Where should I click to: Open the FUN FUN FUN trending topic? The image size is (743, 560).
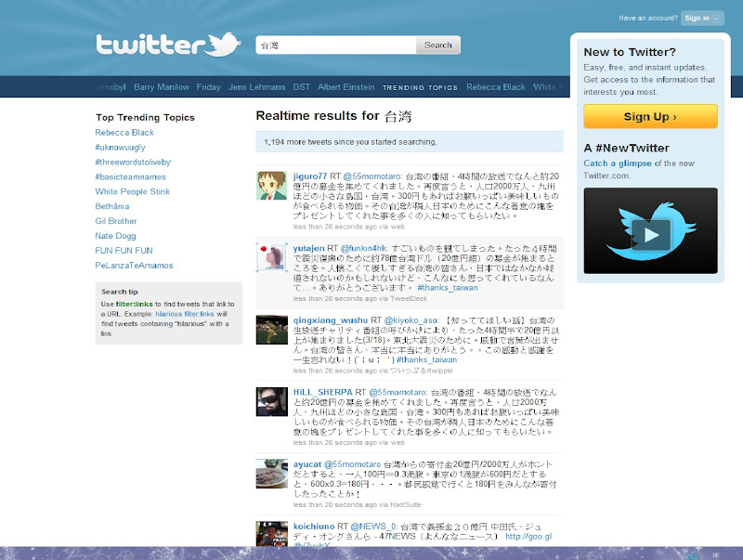coord(124,250)
